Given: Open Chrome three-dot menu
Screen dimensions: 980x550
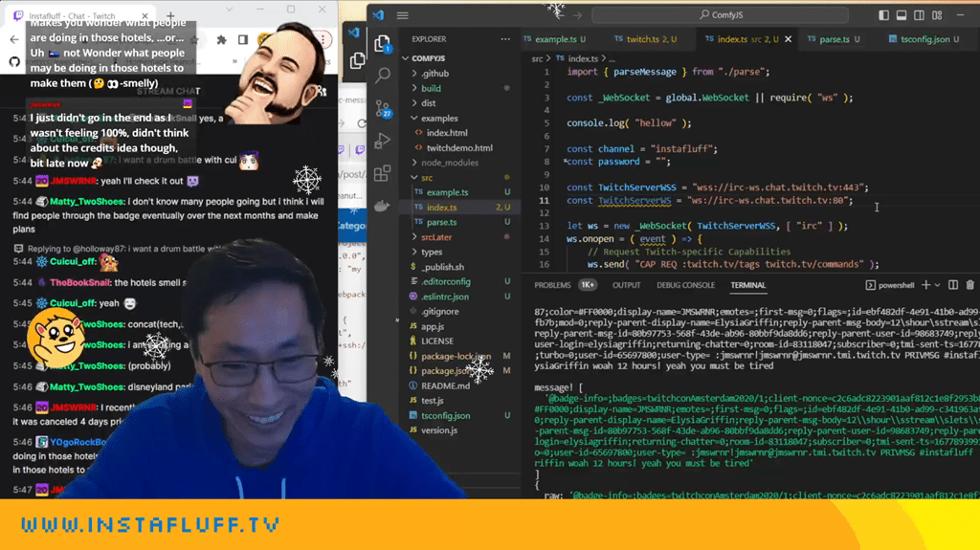Looking at the screenshot, I should 323,40.
